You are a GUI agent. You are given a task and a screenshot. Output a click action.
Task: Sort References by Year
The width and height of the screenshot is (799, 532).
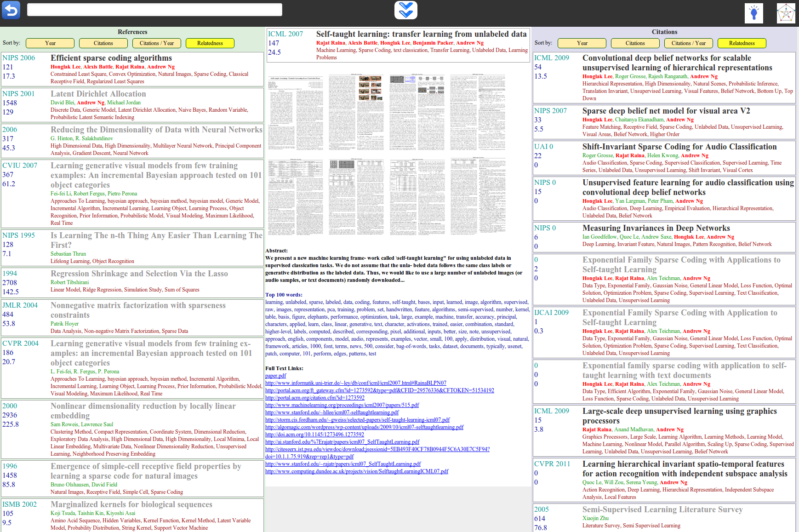point(50,43)
